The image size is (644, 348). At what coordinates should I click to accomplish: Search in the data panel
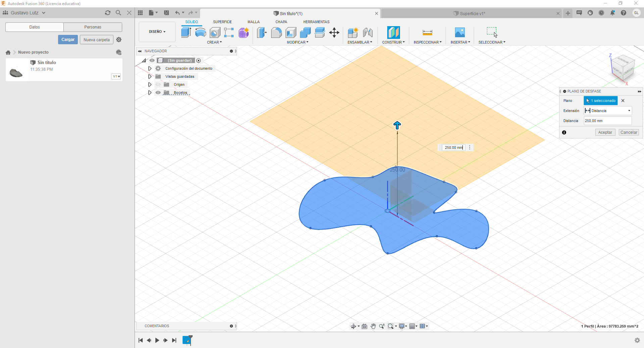[118, 13]
